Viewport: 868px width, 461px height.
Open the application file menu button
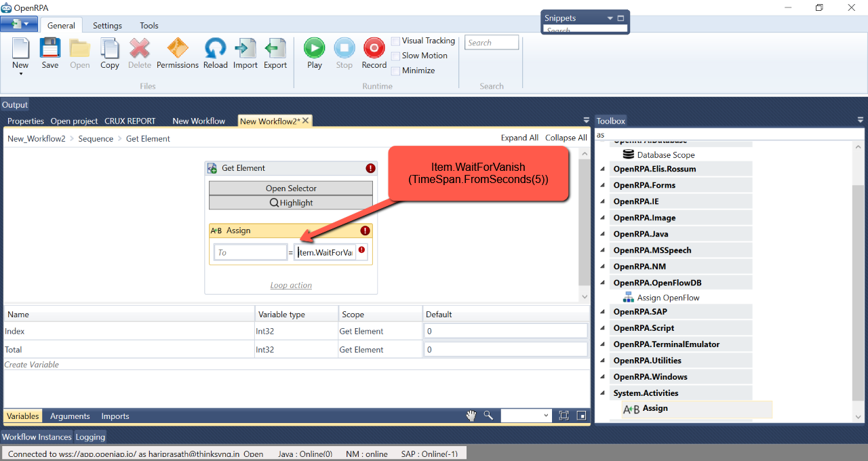[x=19, y=24]
